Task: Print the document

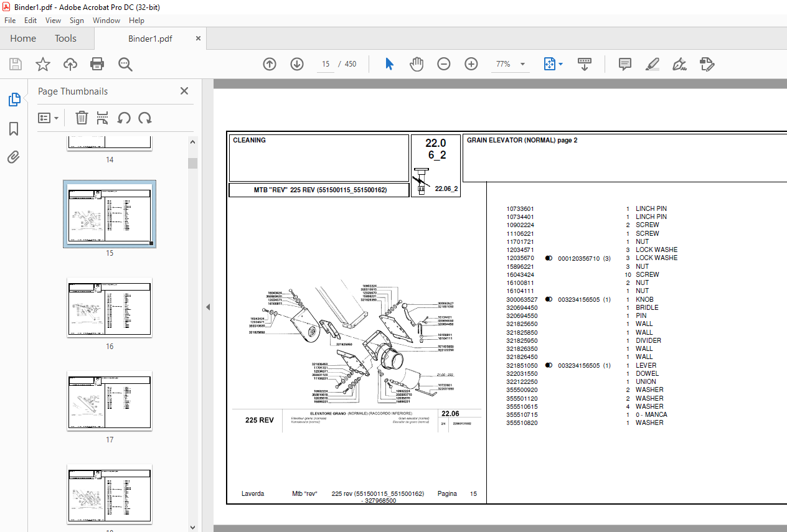Action: [x=97, y=64]
